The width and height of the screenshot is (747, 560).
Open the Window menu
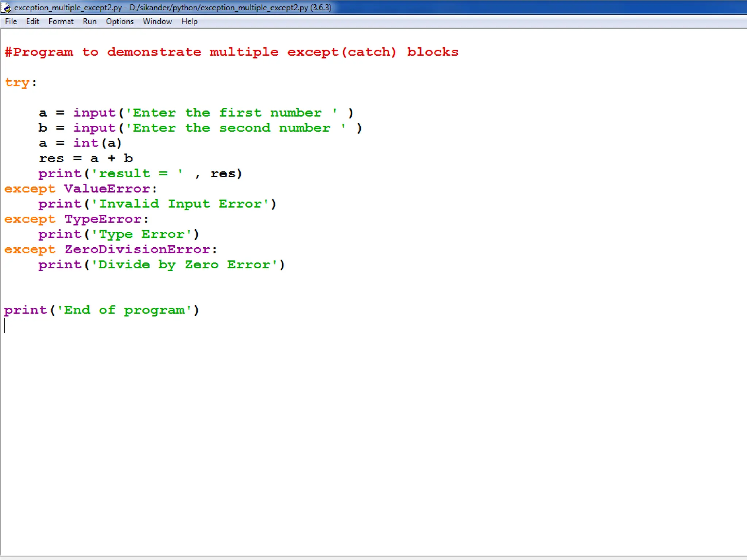click(157, 22)
